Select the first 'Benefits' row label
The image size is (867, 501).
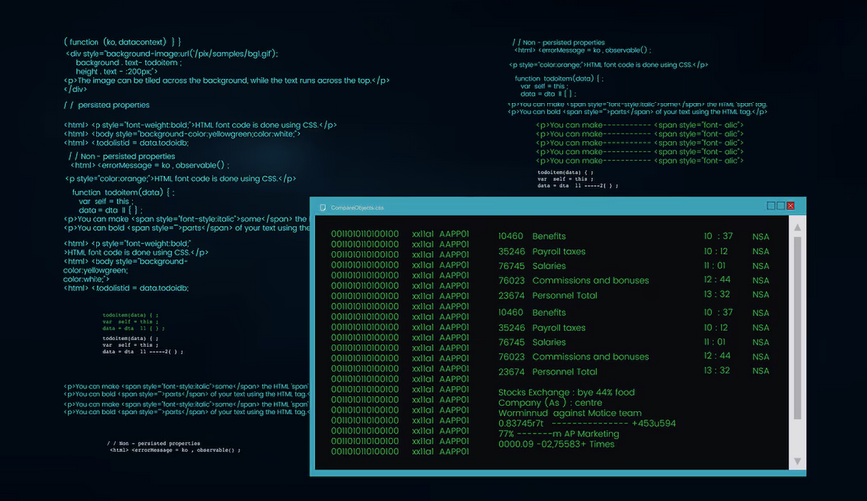point(549,236)
